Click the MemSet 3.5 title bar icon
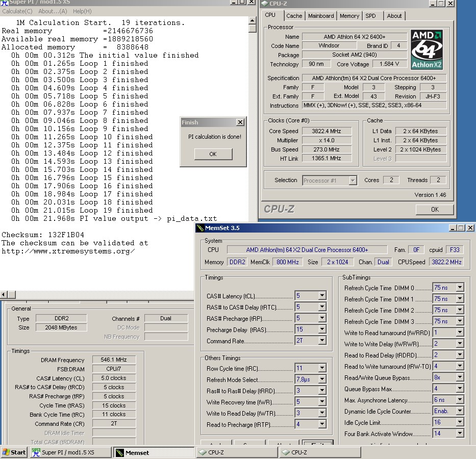Image resolution: width=476 pixels, height=459 pixels. tap(200, 228)
